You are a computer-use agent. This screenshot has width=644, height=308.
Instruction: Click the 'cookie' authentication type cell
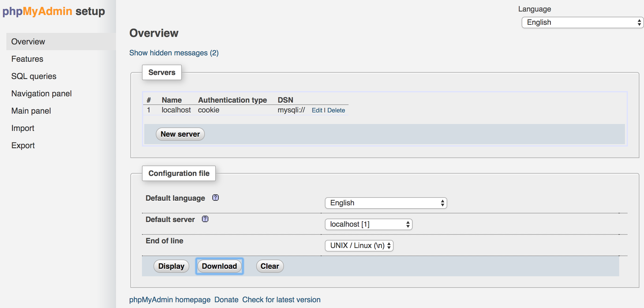209,110
